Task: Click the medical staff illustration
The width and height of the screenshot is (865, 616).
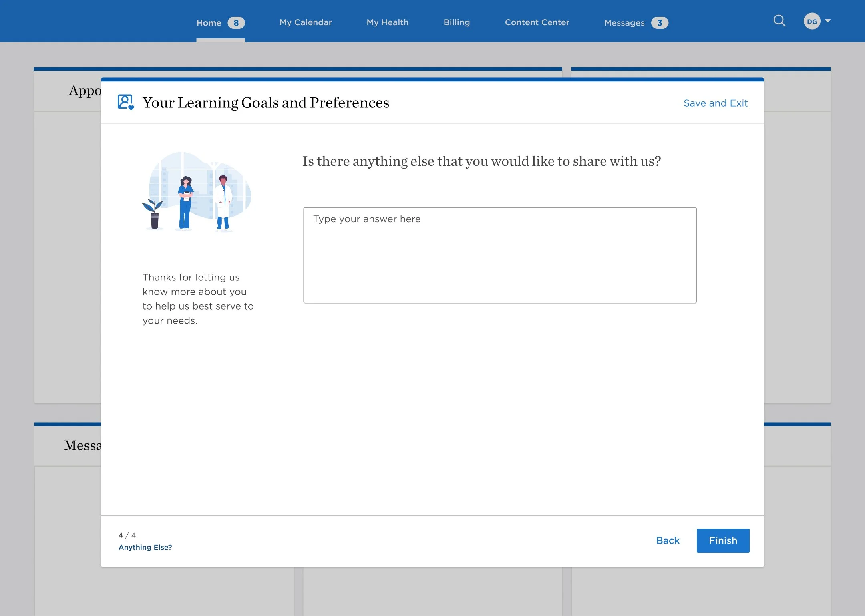Action: (x=197, y=191)
